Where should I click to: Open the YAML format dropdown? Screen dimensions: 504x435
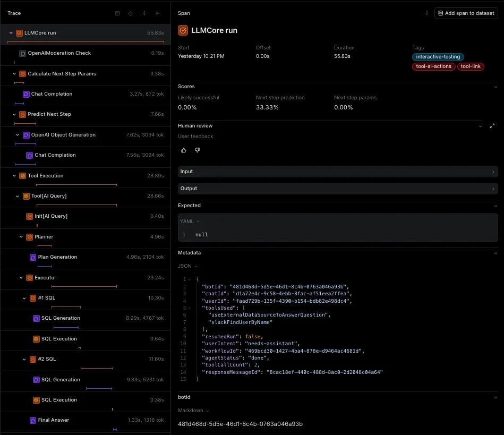(190, 221)
